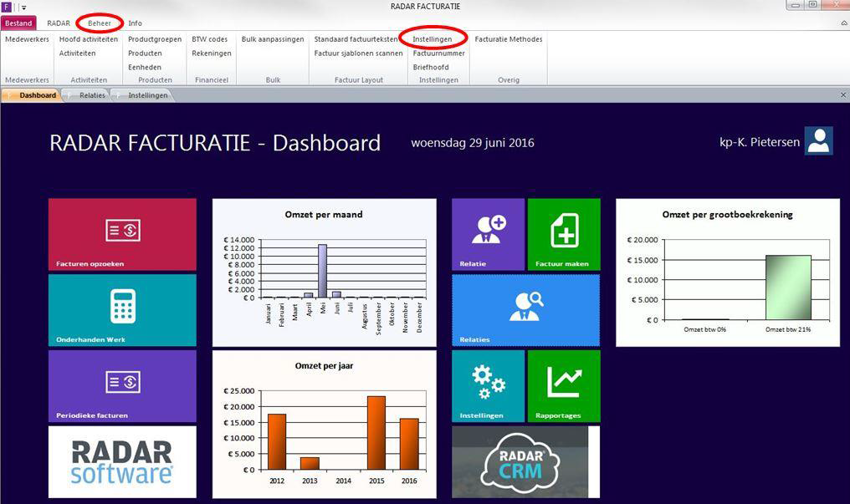Click the Mei bar in monthly chart

323,271
